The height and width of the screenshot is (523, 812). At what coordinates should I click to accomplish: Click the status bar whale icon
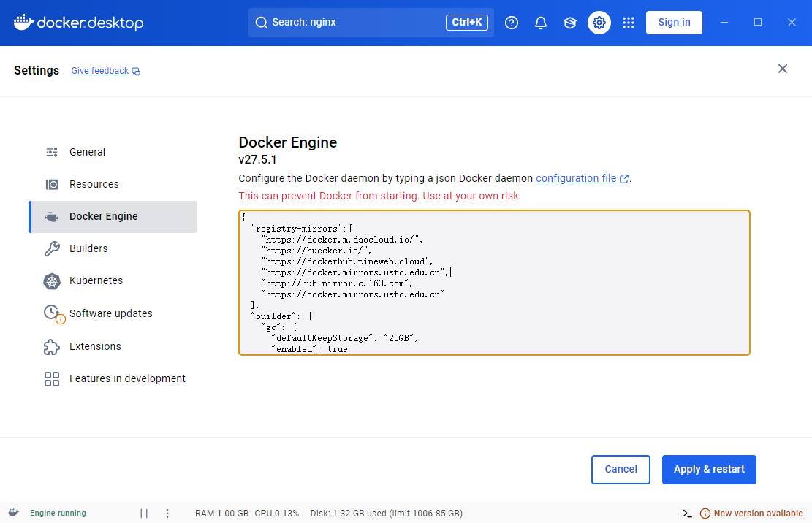(x=14, y=513)
